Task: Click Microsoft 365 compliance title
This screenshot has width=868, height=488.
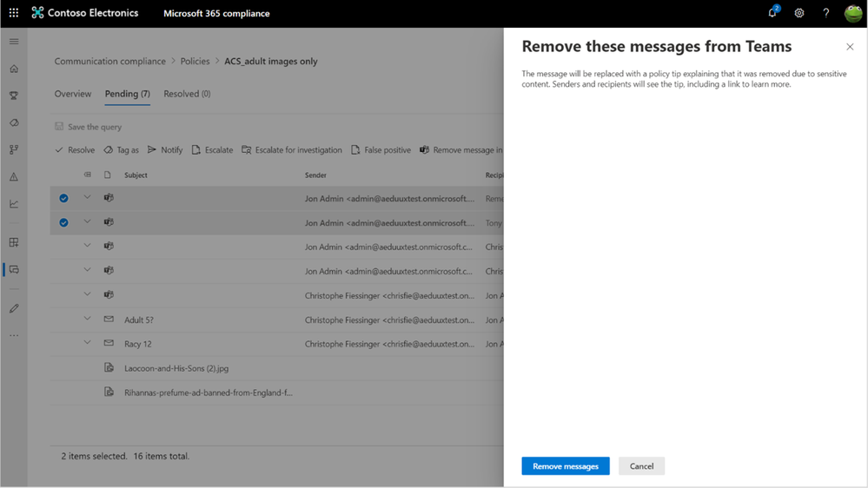Action: pyautogui.click(x=216, y=13)
